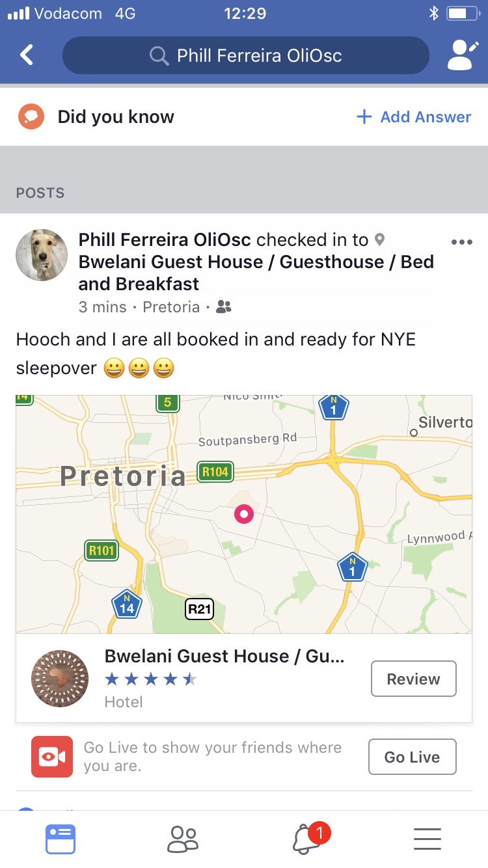
Task: Tap Add Answer link
Action: click(414, 117)
